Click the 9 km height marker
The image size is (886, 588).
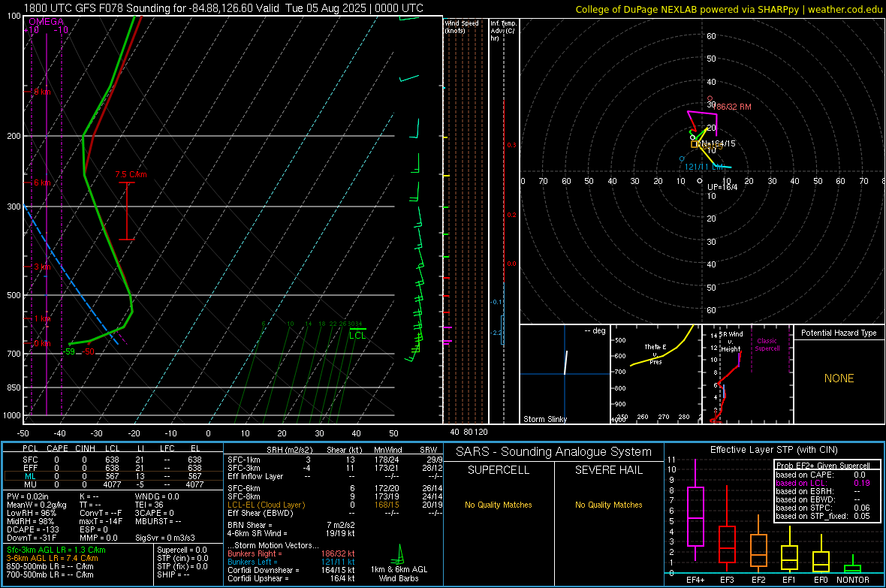[x=42, y=92]
